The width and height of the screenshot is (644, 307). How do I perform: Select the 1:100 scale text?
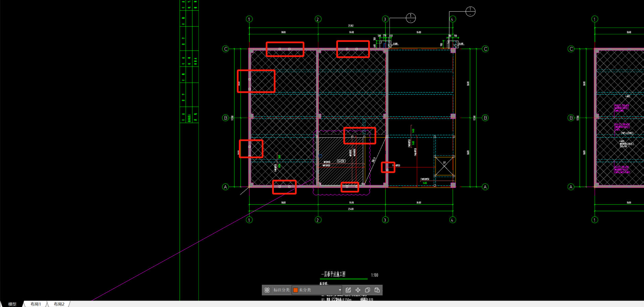(x=375, y=275)
